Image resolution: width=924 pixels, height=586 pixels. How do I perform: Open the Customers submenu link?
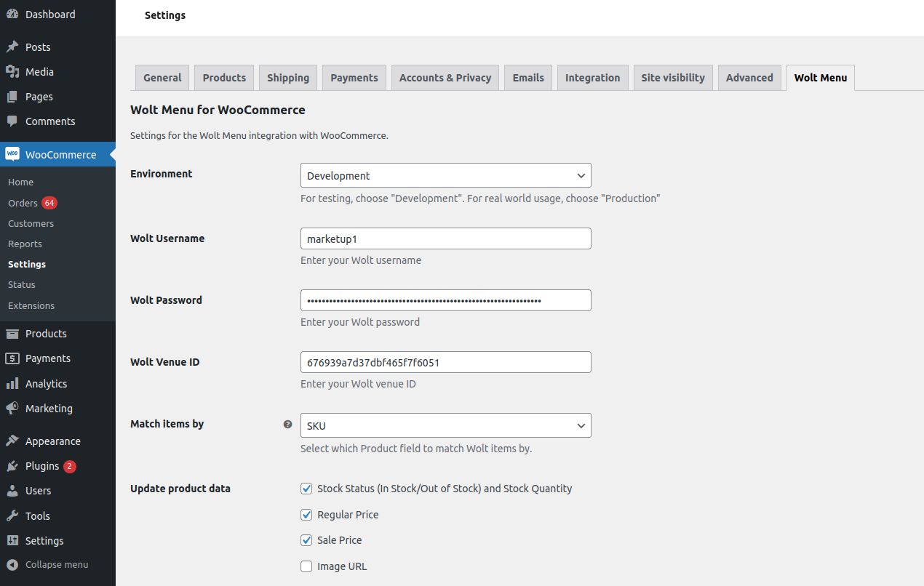click(31, 224)
